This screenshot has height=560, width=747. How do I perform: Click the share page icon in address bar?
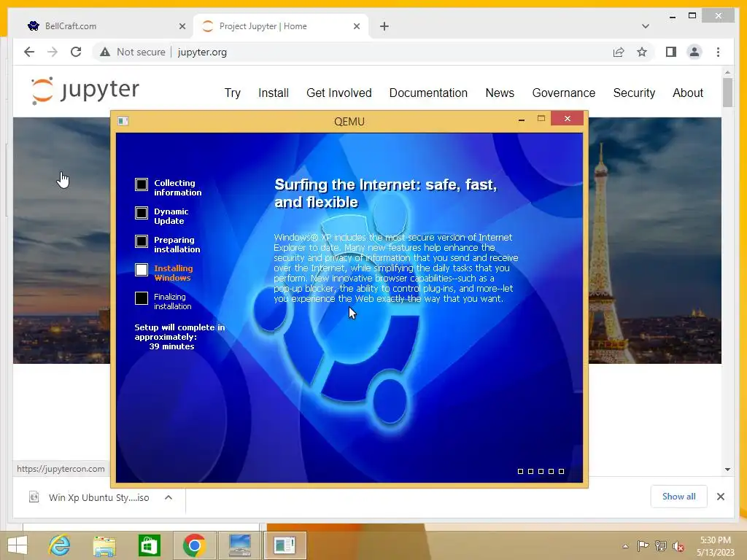pyautogui.click(x=619, y=52)
